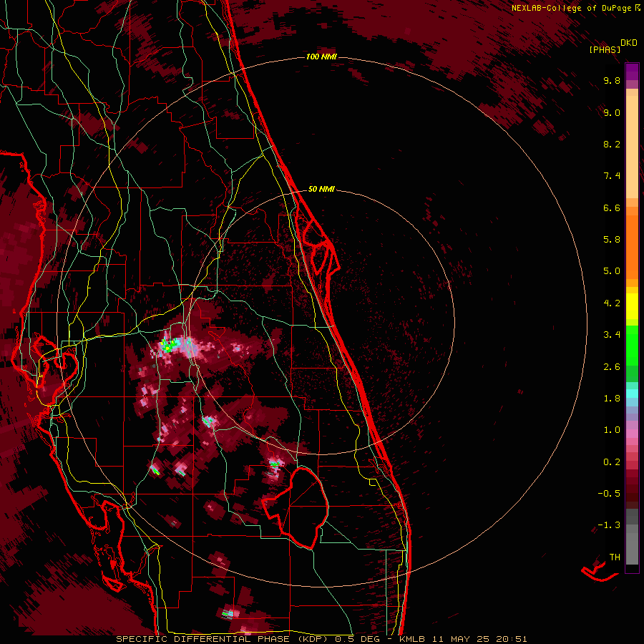Pick the gray bottom color bar segment

coord(632,550)
